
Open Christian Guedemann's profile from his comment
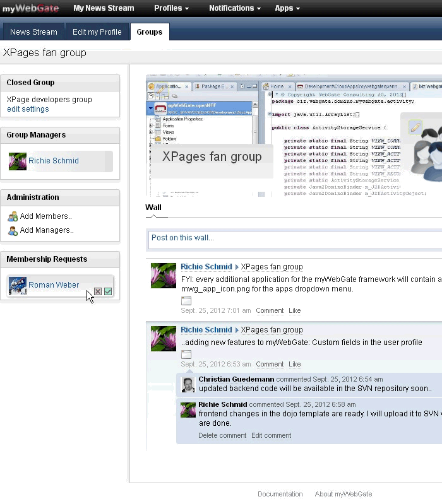pyautogui.click(x=236, y=379)
